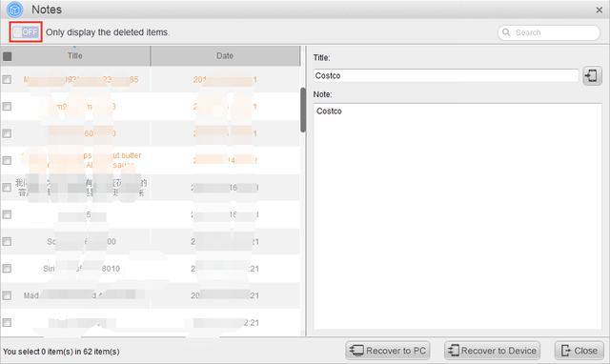
Task: Sort notes by Title column header
Action: 74,55
